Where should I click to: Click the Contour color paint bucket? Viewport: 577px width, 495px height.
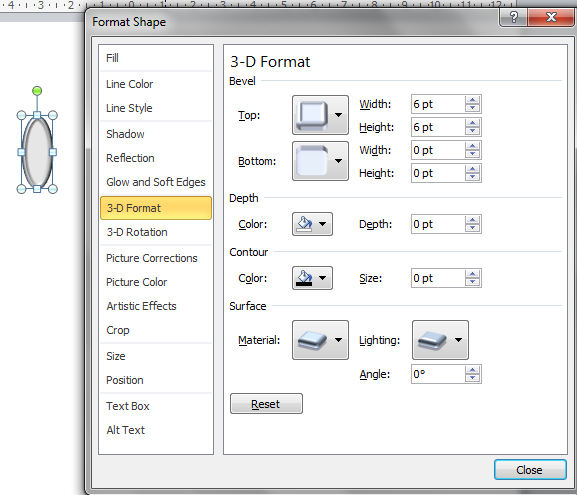(305, 278)
